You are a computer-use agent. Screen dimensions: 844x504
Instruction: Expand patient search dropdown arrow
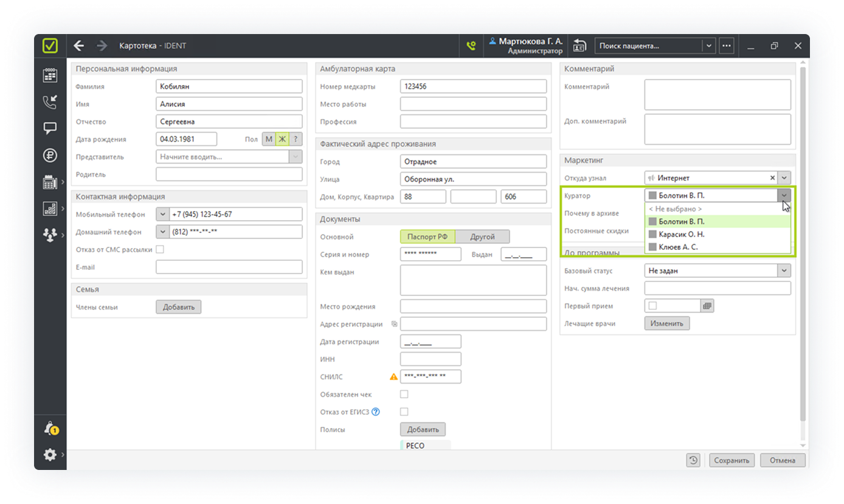[708, 46]
